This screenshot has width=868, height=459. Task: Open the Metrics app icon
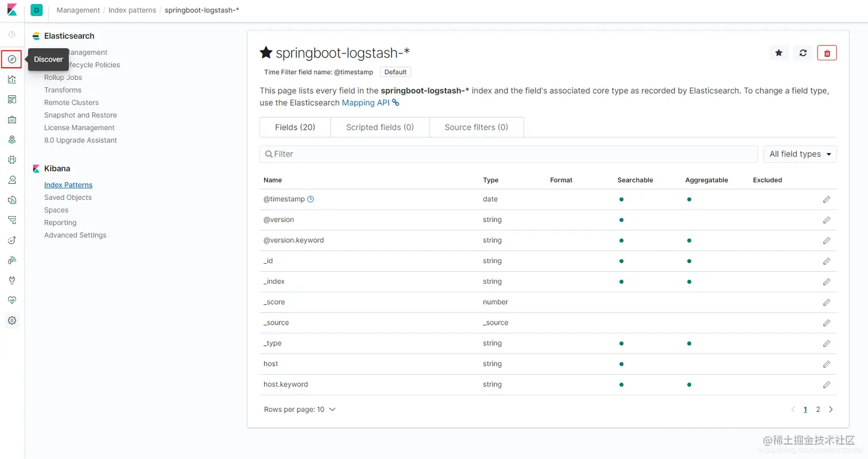11,180
